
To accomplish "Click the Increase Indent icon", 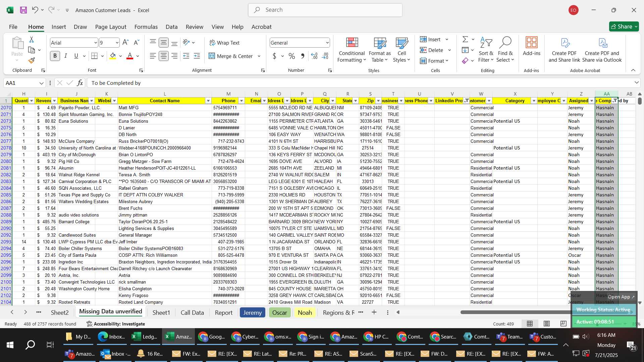I will tap(197, 56).
